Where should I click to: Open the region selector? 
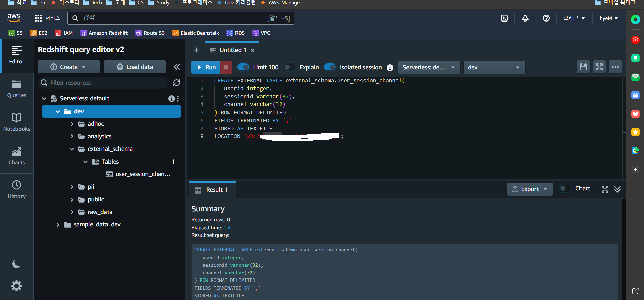tap(574, 18)
